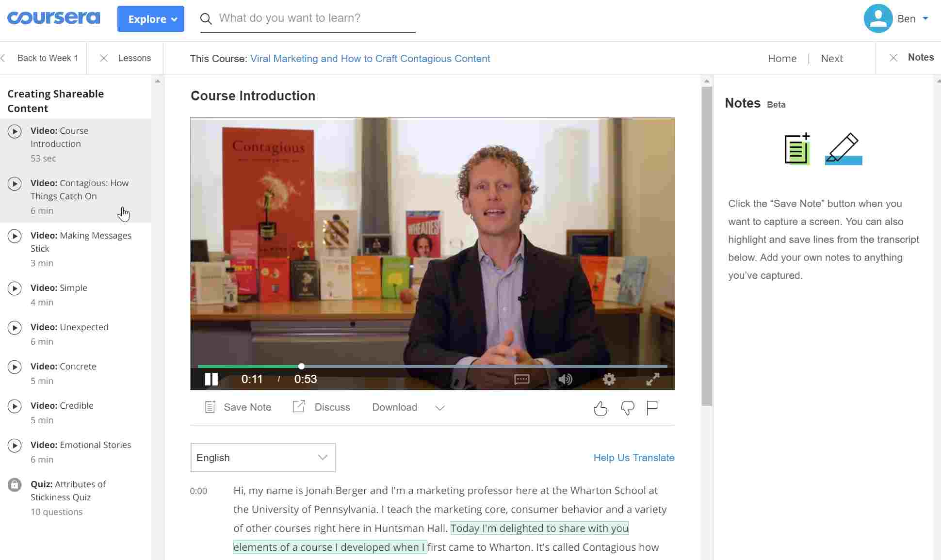Click play icon beside Making Messages Stick
941x560 pixels.
coord(15,236)
